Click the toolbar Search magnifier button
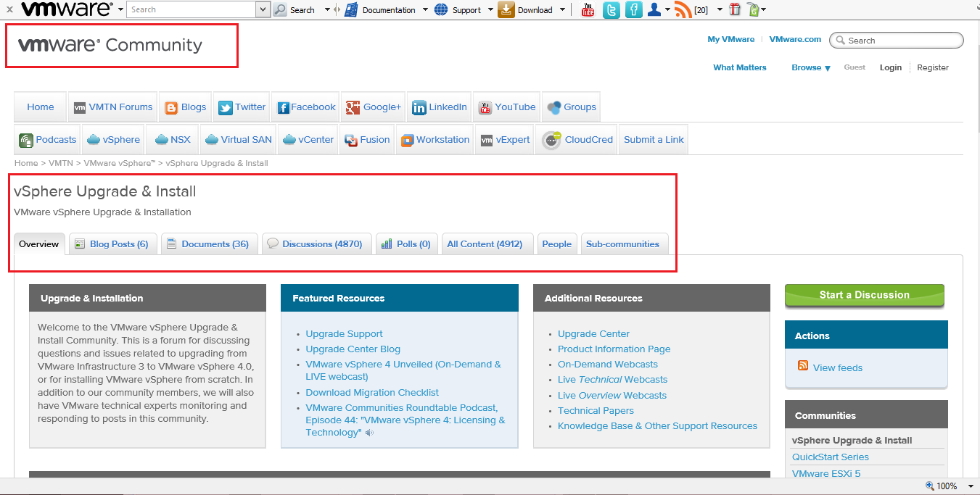This screenshot has height=495, width=980. [x=280, y=9]
